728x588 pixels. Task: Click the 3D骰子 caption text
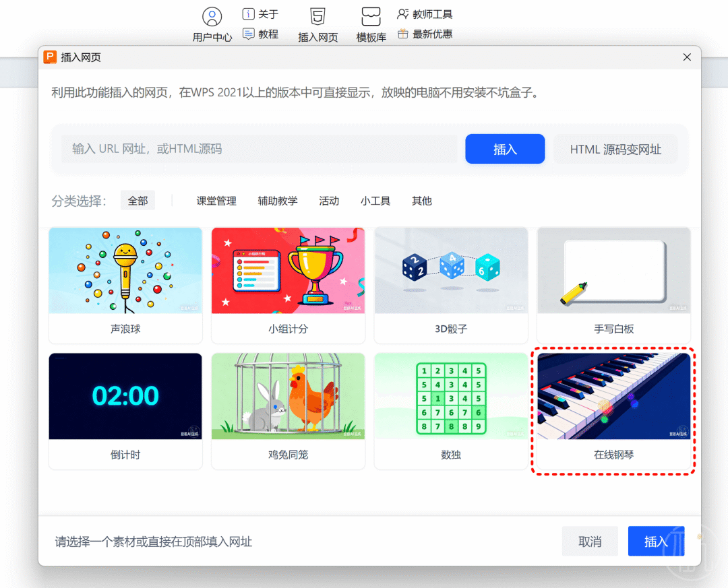tap(451, 329)
